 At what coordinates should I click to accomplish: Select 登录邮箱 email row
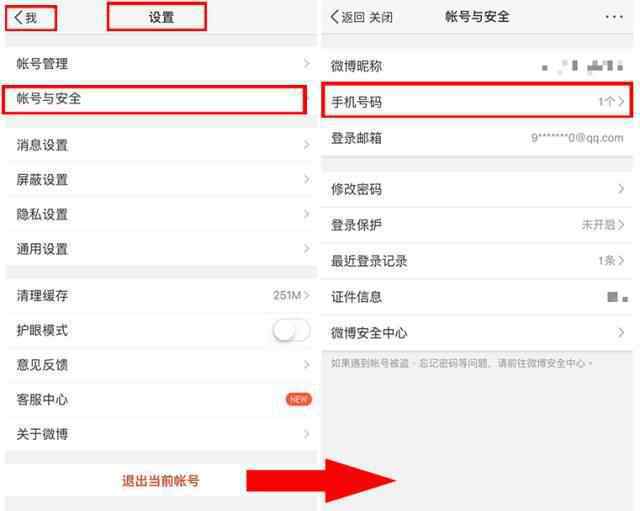click(477, 138)
